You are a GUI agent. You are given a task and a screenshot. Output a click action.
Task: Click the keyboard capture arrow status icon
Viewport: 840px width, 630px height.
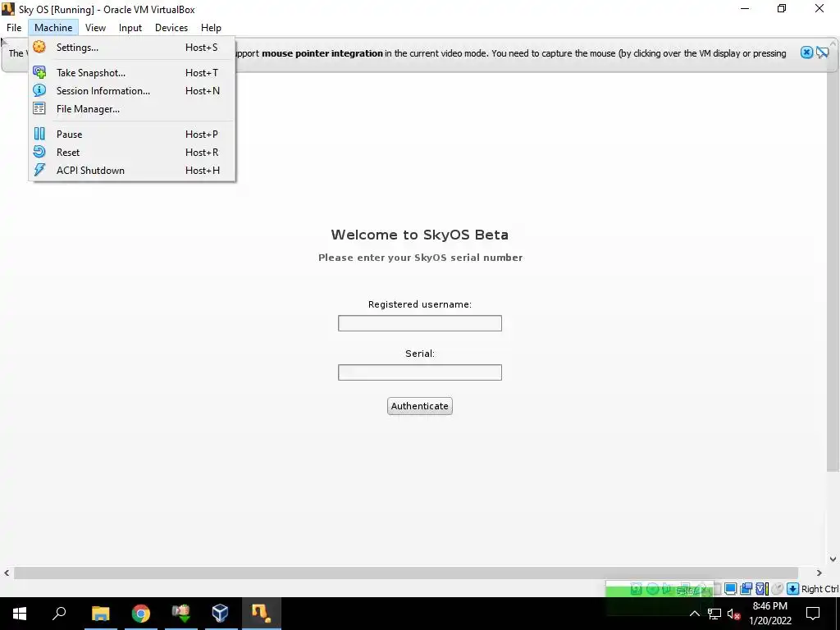click(793, 589)
